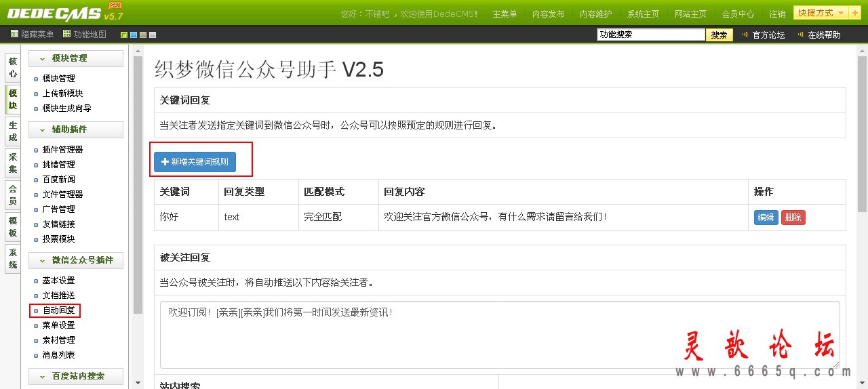Click the 完全匹配 match mode cell
This screenshot has height=389, width=868.
pyautogui.click(x=338, y=218)
